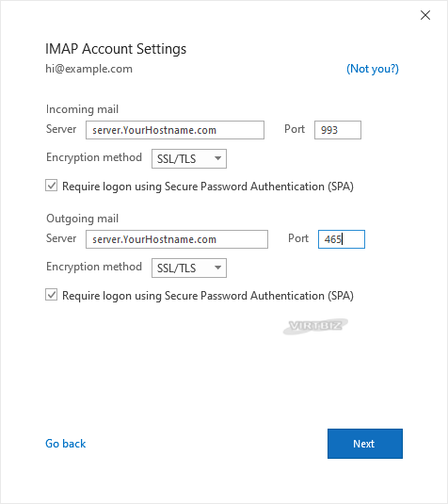The image size is (448, 504).
Task: Open the outgoing mail encryption method dropdown
Action: pos(189,268)
